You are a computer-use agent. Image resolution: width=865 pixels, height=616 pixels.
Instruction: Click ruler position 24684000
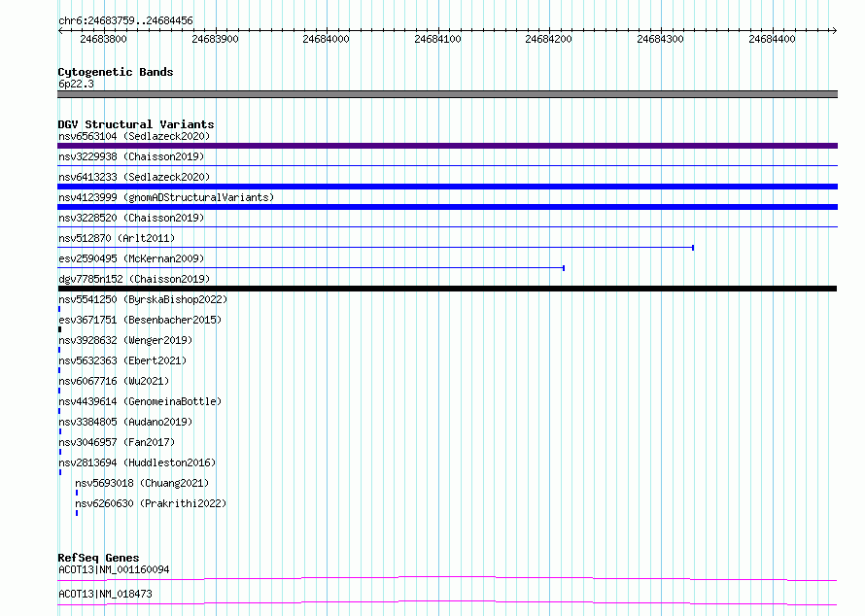point(326,39)
